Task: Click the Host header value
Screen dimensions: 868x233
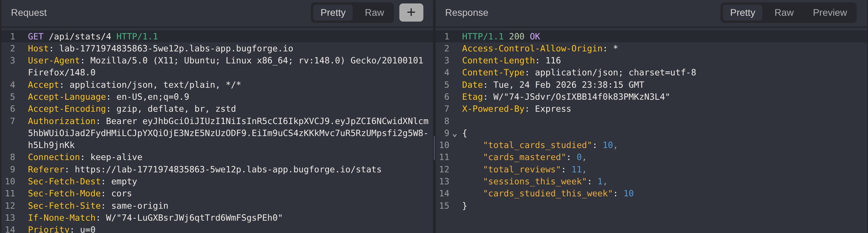Action: click(x=176, y=49)
